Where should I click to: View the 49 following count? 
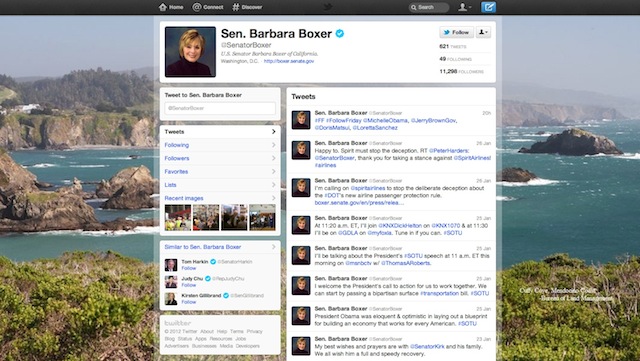(x=456, y=59)
